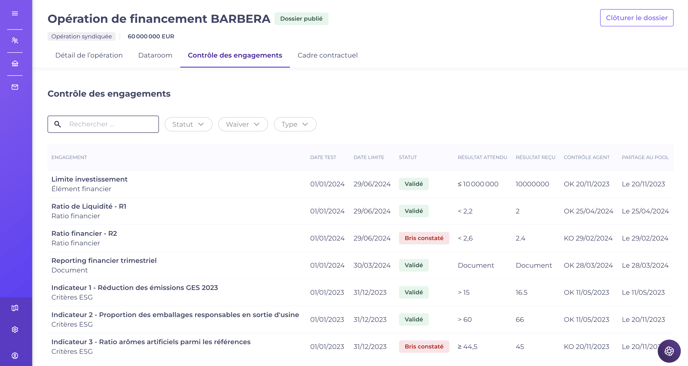Click the magnifier icon in search box
This screenshot has width=688, height=366.
coord(57,124)
